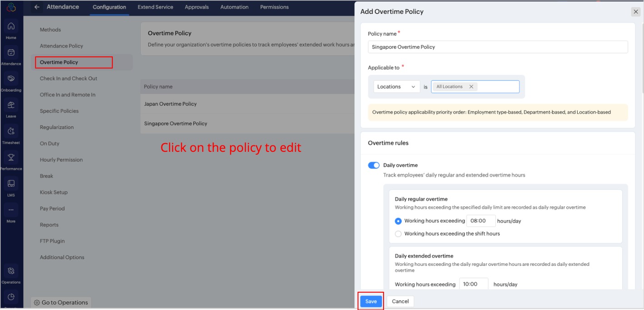This screenshot has height=310, width=644.
Task: Remove the All Locations tag
Action: pyautogui.click(x=471, y=87)
